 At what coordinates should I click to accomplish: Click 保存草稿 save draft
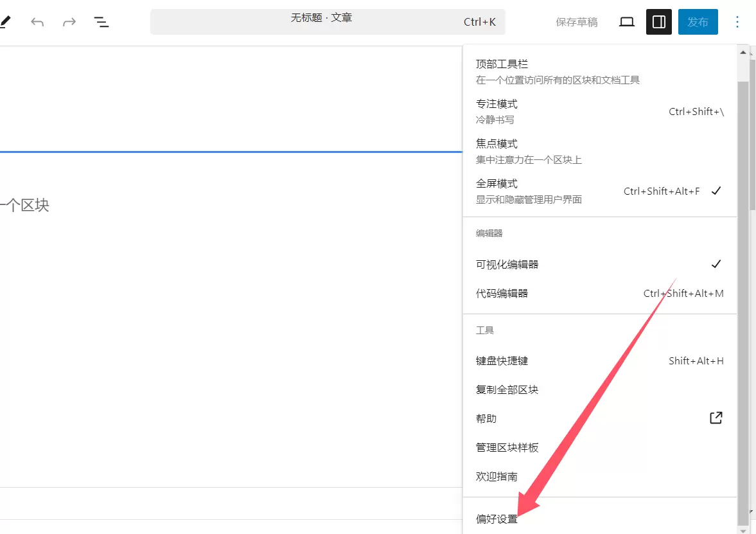click(576, 22)
